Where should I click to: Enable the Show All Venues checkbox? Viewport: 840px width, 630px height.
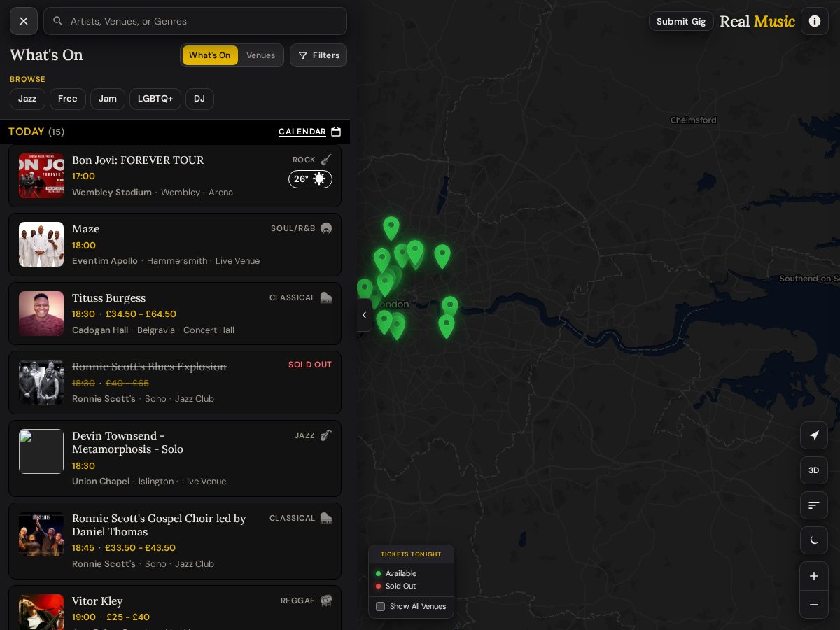coord(381,606)
